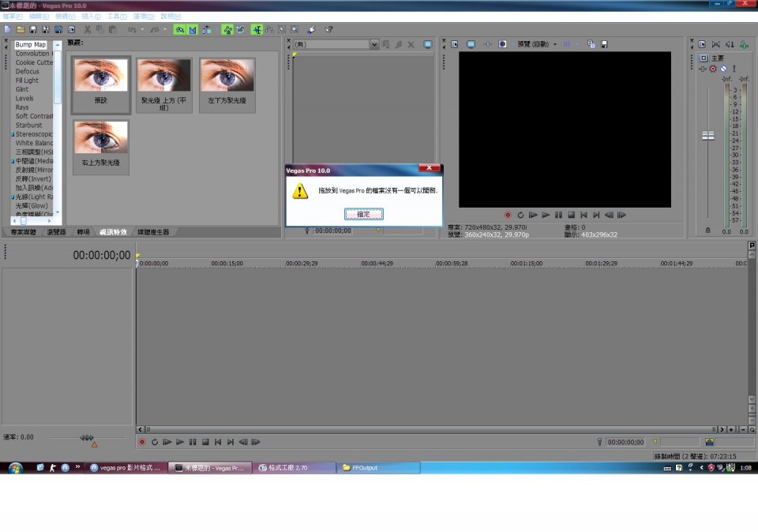Select the 反轉(Invert) effect
Screen dimensions: 758x532
33,179
